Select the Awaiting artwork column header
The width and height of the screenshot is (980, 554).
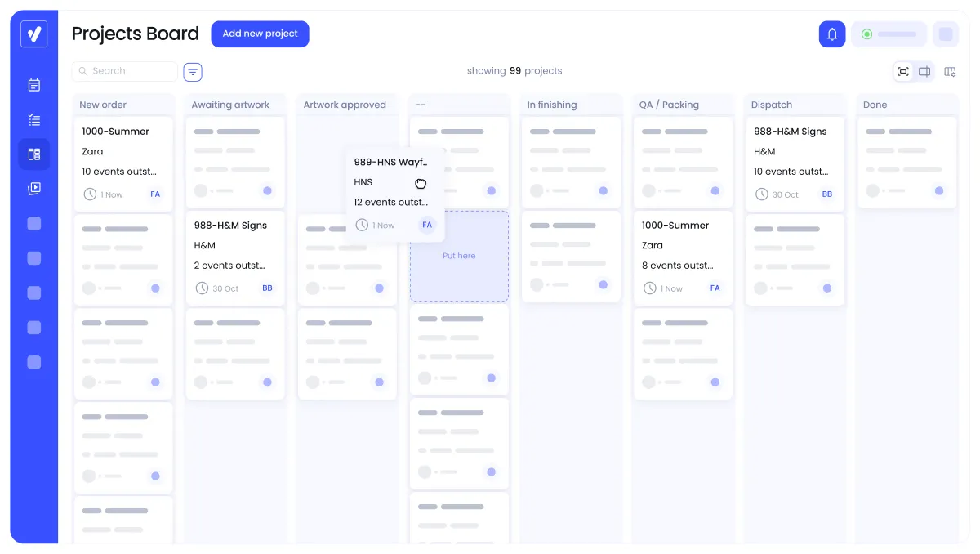[x=230, y=105]
